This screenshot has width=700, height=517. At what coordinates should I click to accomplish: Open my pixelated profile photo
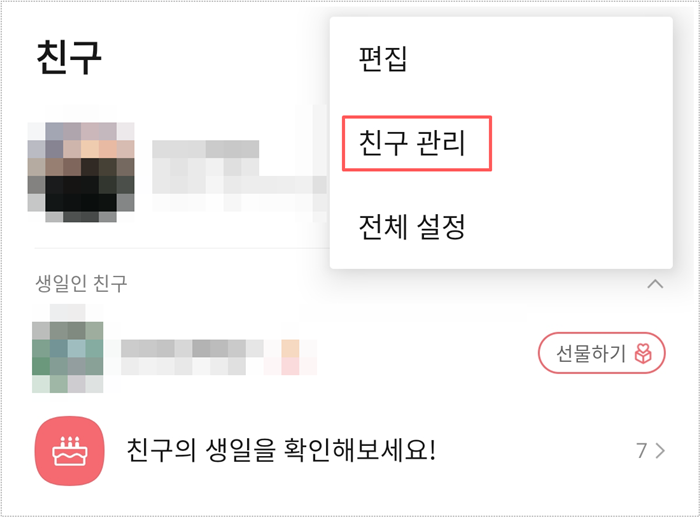point(81,172)
